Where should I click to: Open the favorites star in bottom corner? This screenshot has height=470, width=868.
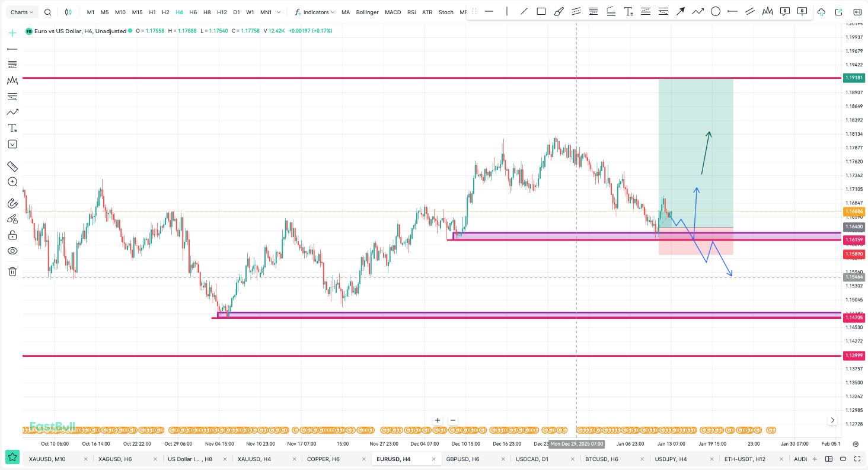(12, 458)
